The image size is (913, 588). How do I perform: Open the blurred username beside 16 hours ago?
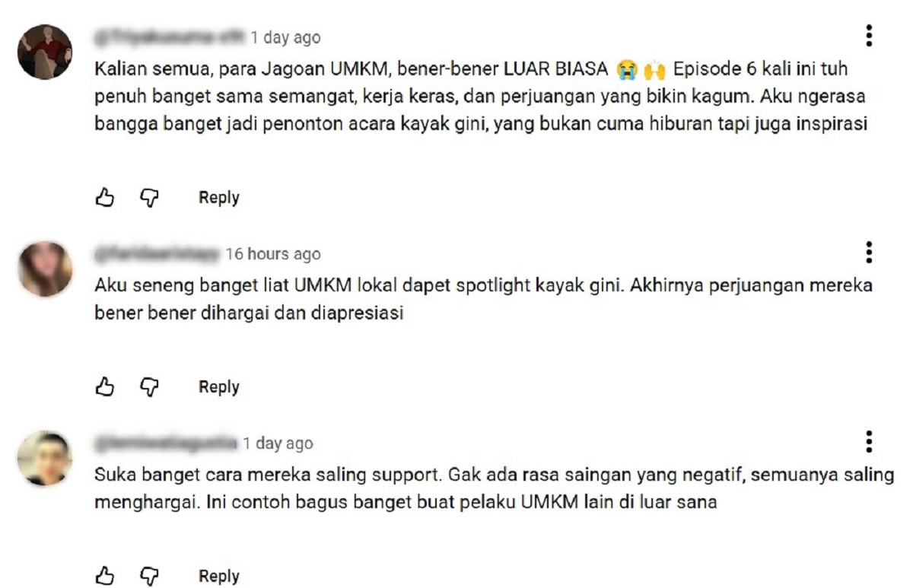click(157, 254)
